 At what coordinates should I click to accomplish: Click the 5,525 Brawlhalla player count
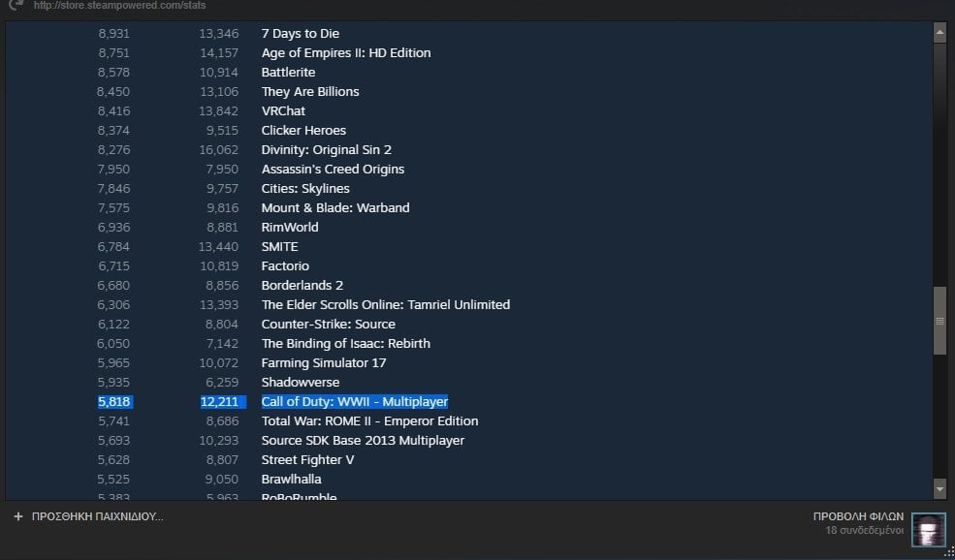[113, 479]
